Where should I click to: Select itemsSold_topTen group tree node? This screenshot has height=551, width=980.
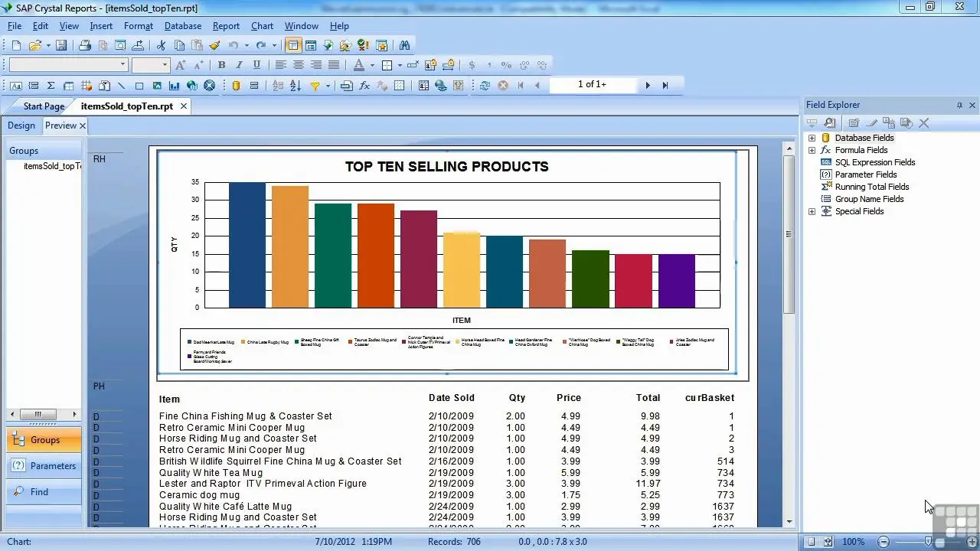pyautogui.click(x=52, y=166)
